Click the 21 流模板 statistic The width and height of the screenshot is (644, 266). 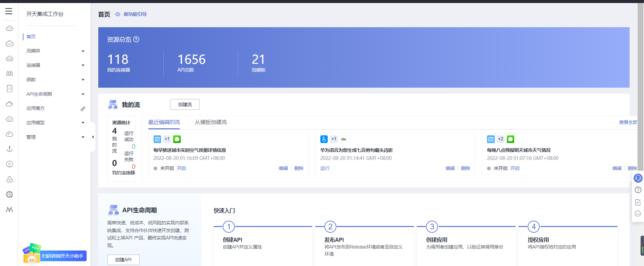(x=259, y=63)
